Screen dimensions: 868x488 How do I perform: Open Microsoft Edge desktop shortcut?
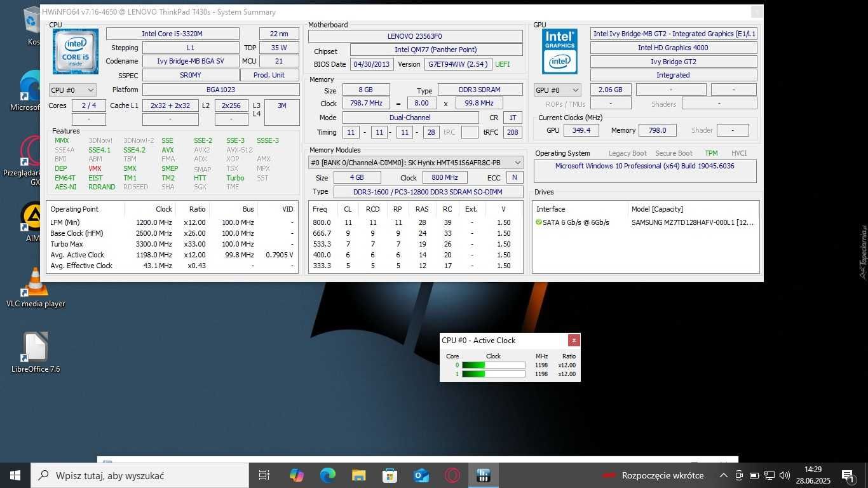click(x=31, y=91)
